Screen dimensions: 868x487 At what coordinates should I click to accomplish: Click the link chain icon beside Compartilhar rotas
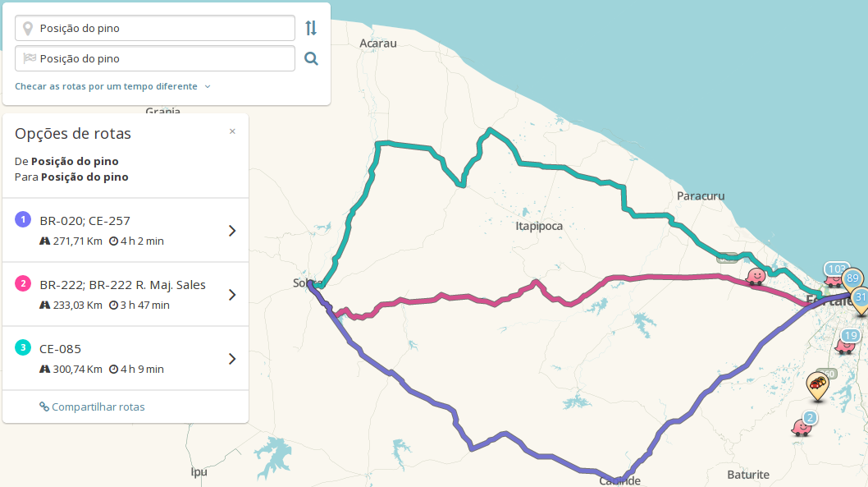pyautogui.click(x=44, y=407)
